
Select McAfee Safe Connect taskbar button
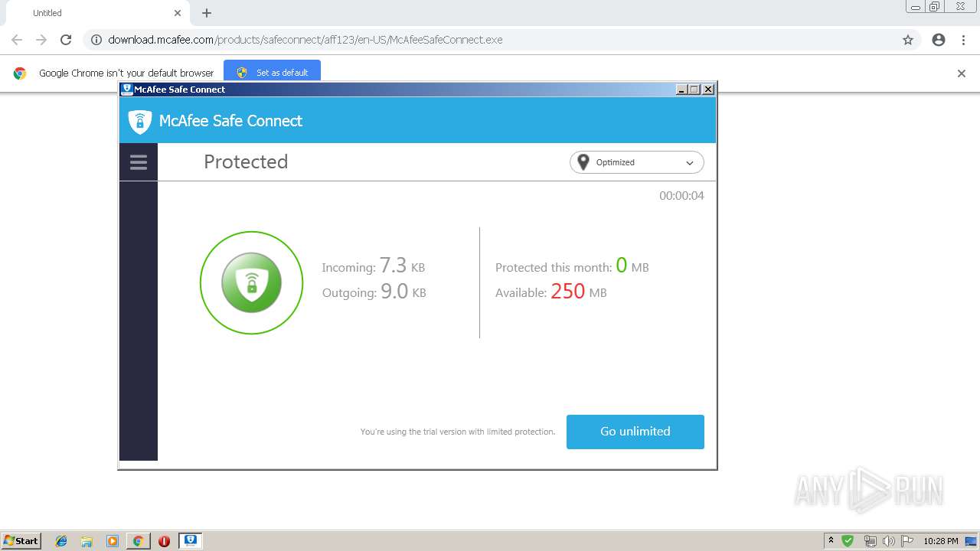click(191, 540)
